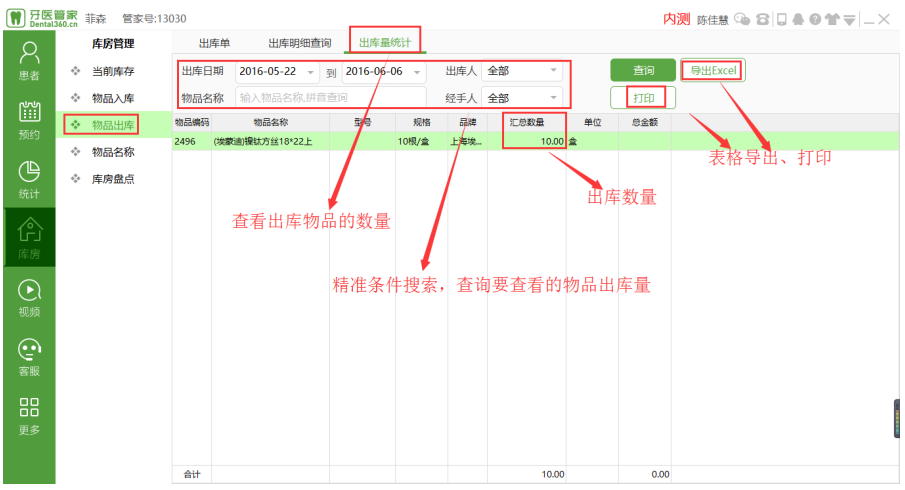
Task: Select 库房盘点 in warehouse menu
Action: pyautogui.click(x=113, y=179)
